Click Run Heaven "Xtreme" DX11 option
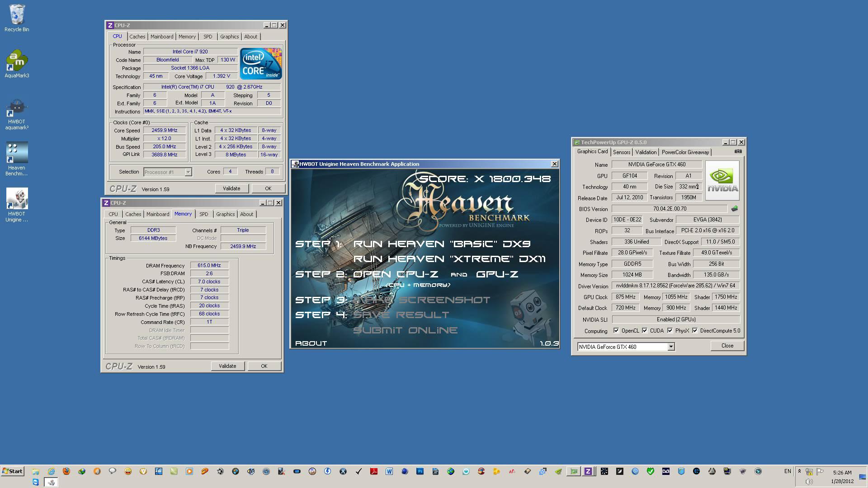This screenshot has width=868, height=488. coord(449,259)
